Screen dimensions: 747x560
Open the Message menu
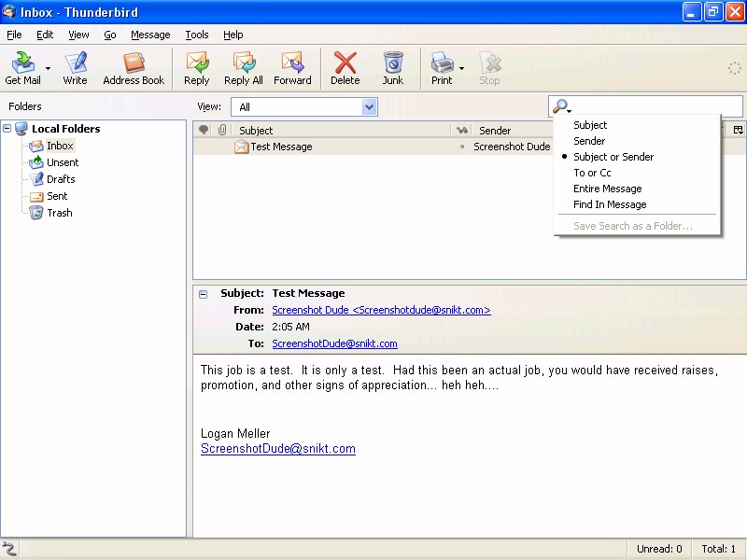(x=150, y=35)
